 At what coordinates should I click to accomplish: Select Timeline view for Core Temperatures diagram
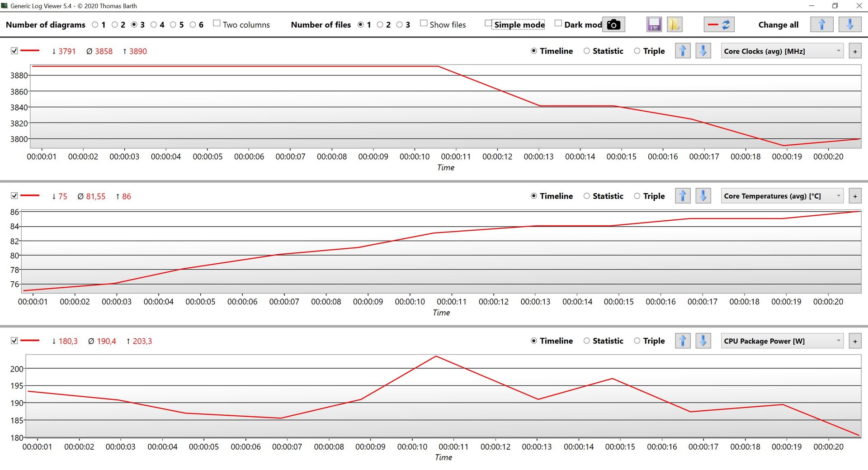coord(534,196)
